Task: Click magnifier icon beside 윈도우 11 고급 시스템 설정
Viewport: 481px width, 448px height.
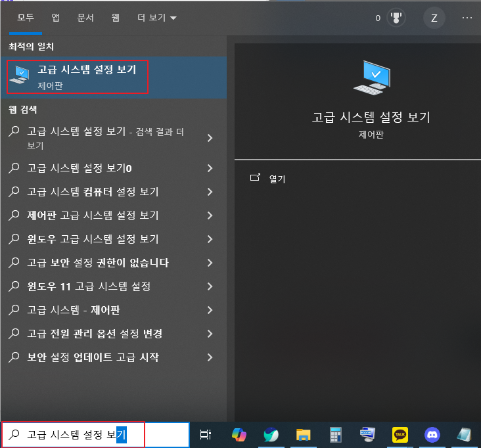Action: pyautogui.click(x=14, y=286)
